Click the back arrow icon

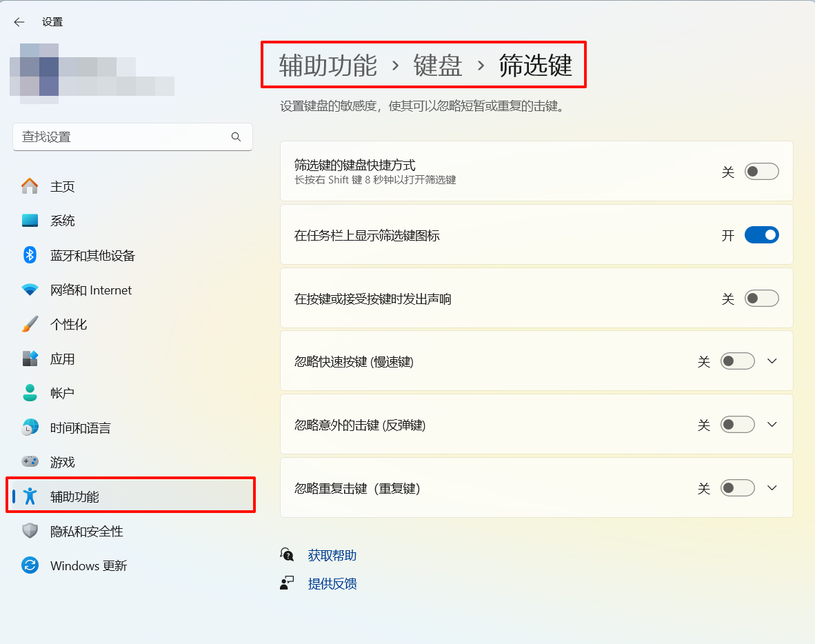(19, 22)
